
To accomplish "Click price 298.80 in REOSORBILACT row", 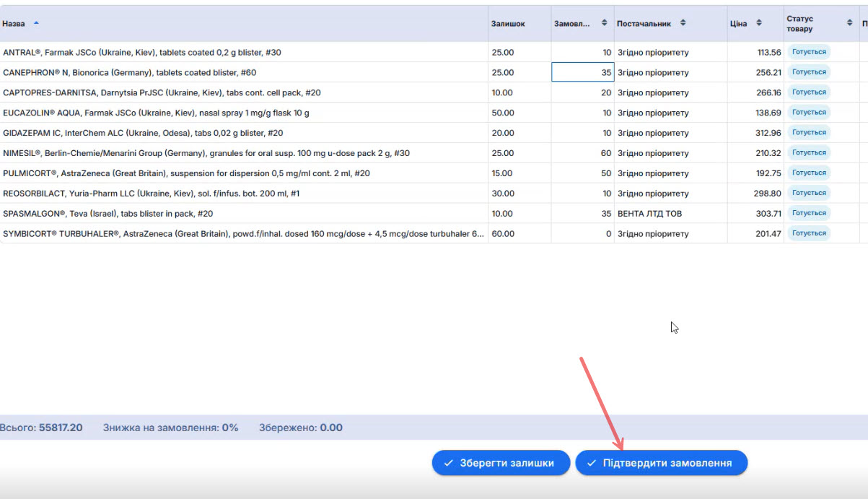I will (x=768, y=194).
